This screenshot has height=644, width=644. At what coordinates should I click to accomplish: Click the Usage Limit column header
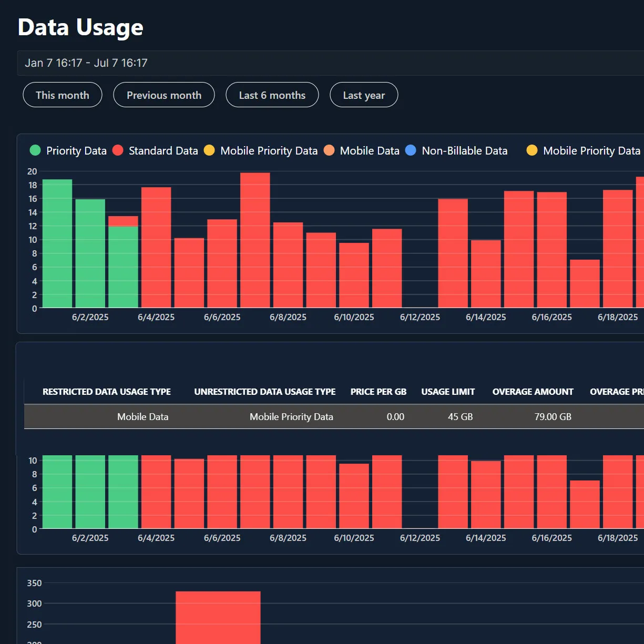(x=448, y=392)
